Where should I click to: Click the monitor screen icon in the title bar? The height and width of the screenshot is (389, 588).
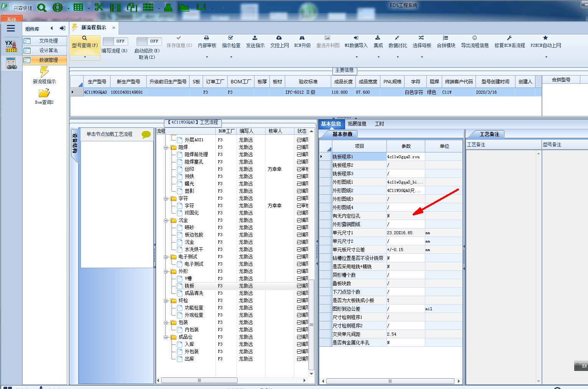201,7
